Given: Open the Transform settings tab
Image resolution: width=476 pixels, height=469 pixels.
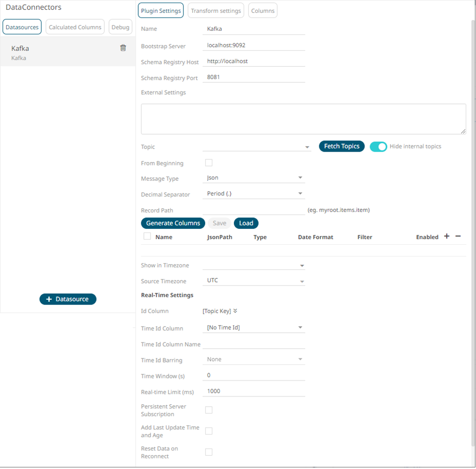Looking at the screenshot, I should 216,11.
